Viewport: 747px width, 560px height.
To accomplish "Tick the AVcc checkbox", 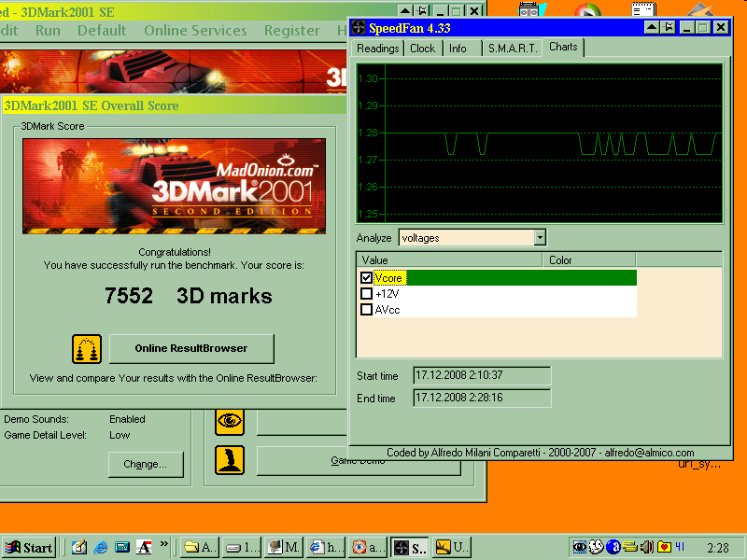I will pos(366,310).
